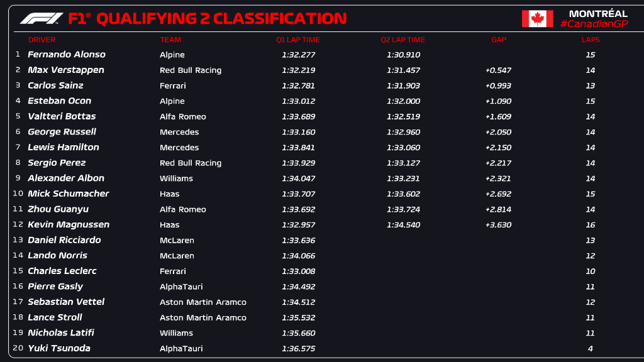This screenshot has width=644, height=362.
Task: Click Lewis Hamilton's name
Action: [64, 147]
